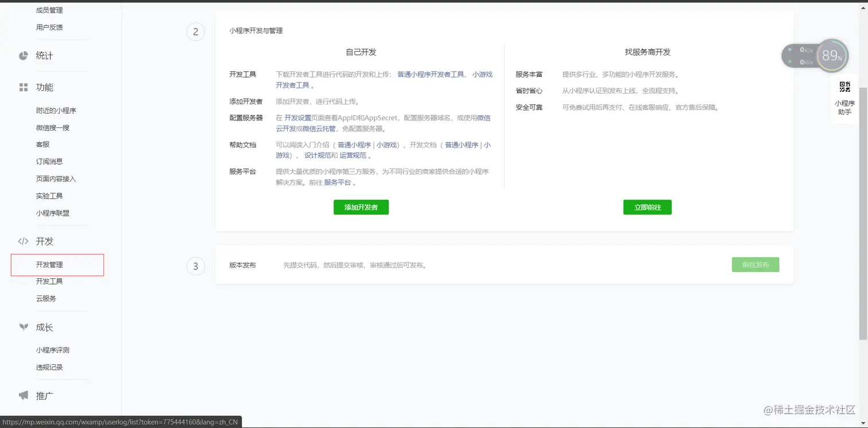Image resolution: width=868 pixels, height=428 pixels.
Task: Open 成员管理 in the sidebar
Action: (49, 10)
